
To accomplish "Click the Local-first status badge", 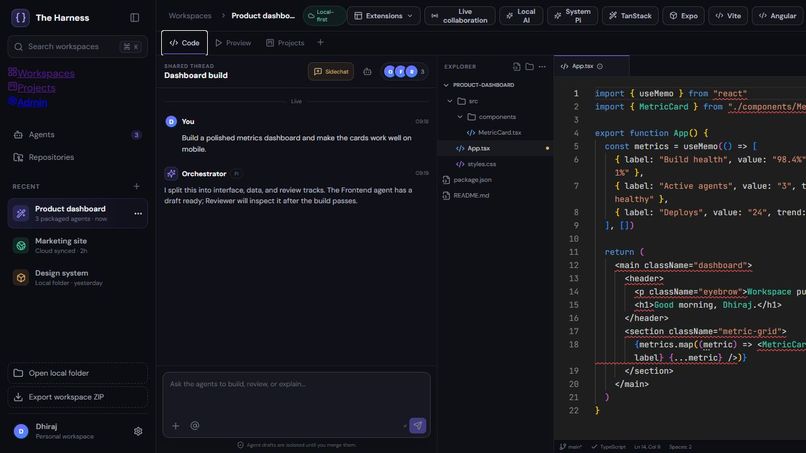I will pos(323,16).
